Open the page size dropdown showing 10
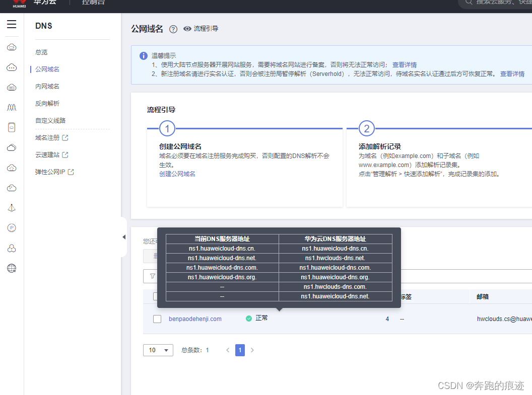 [x=158, y=350]
